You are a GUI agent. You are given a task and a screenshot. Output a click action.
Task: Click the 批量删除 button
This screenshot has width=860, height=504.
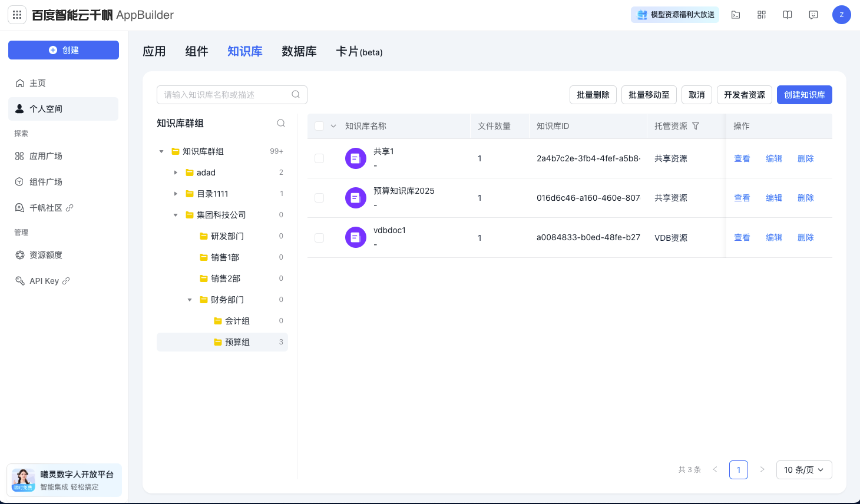click(x=593, y=95)
